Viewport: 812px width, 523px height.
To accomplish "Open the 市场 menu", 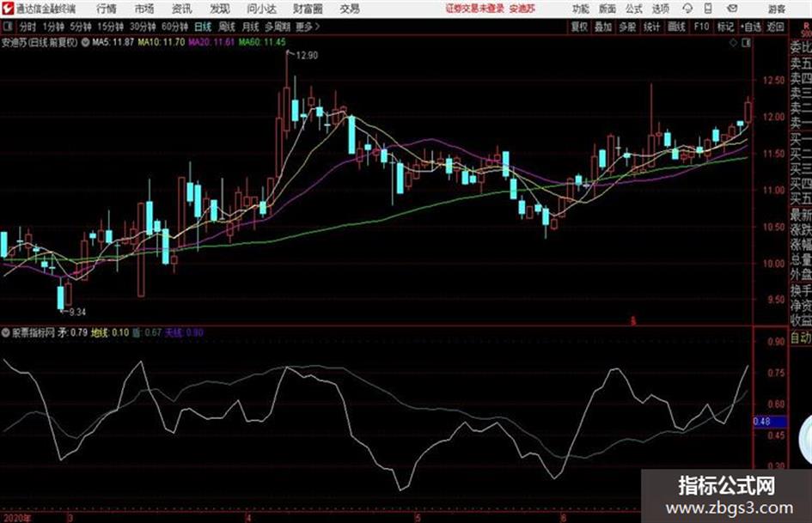I will tap(144, 9).
